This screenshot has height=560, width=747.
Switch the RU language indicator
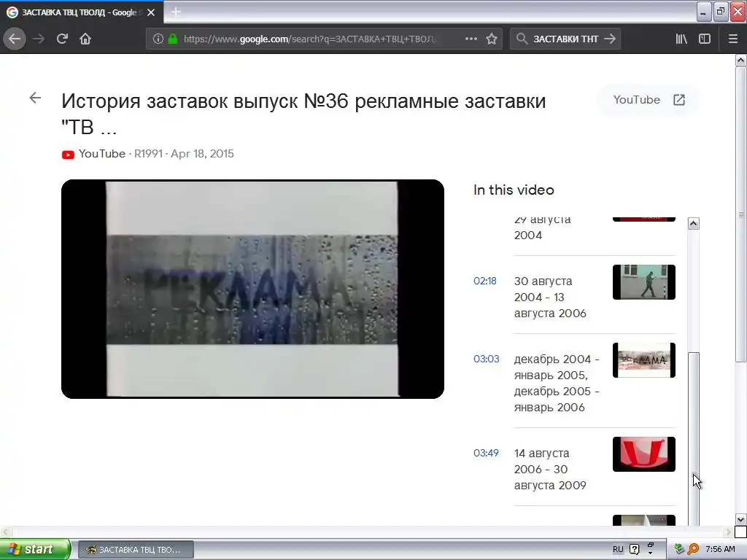[618, 549]
